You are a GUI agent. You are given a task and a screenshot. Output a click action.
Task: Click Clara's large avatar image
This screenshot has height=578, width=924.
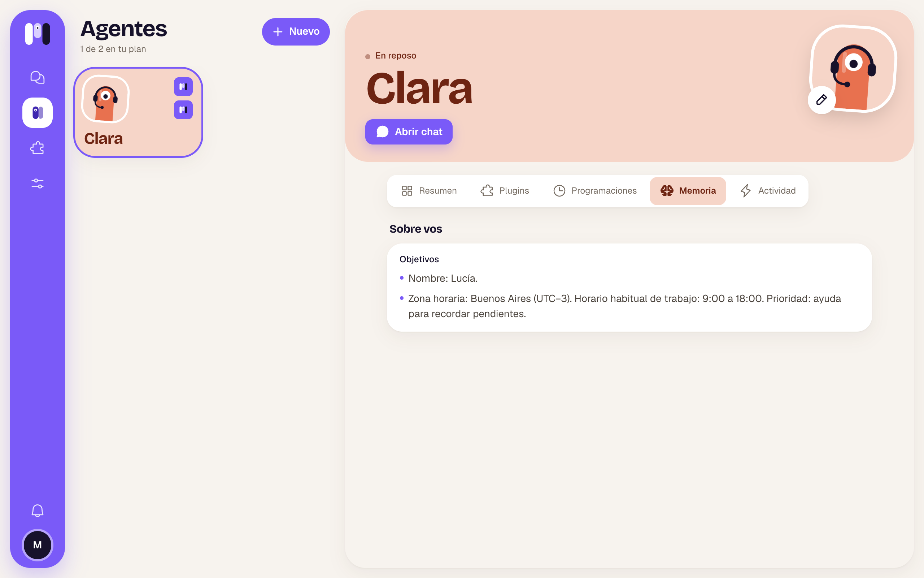pos(854,69)
